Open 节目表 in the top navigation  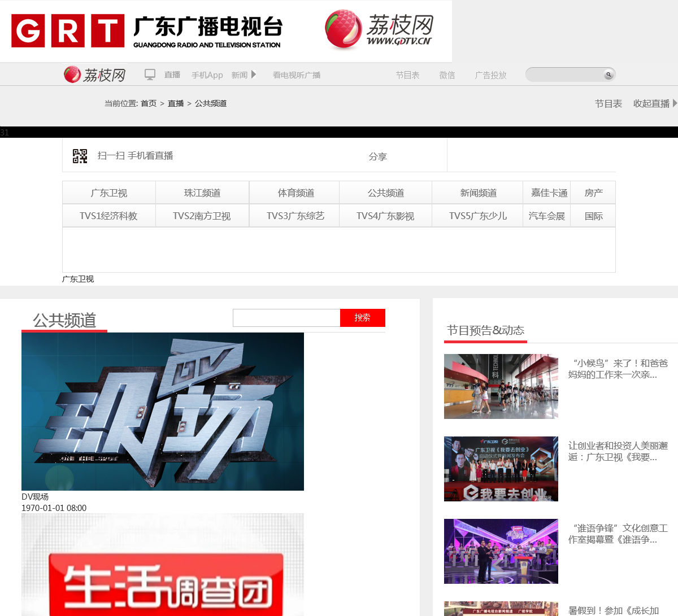tap(407, 75)
